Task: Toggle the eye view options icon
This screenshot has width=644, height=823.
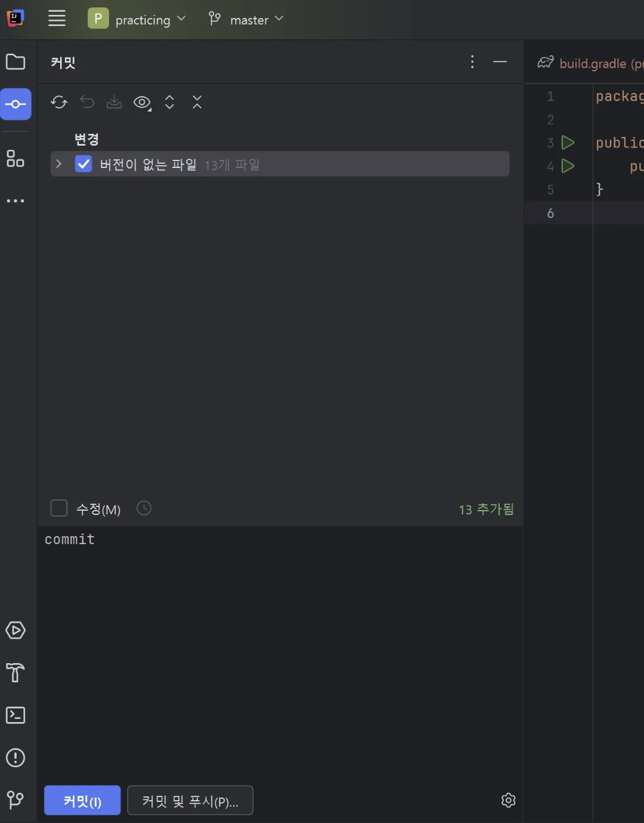Action: [x=143, y=102]
